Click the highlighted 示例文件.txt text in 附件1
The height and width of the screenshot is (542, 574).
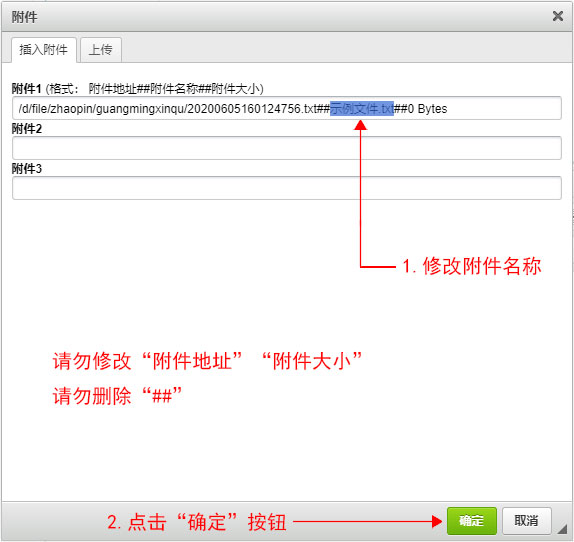click(x=362, y=109)
